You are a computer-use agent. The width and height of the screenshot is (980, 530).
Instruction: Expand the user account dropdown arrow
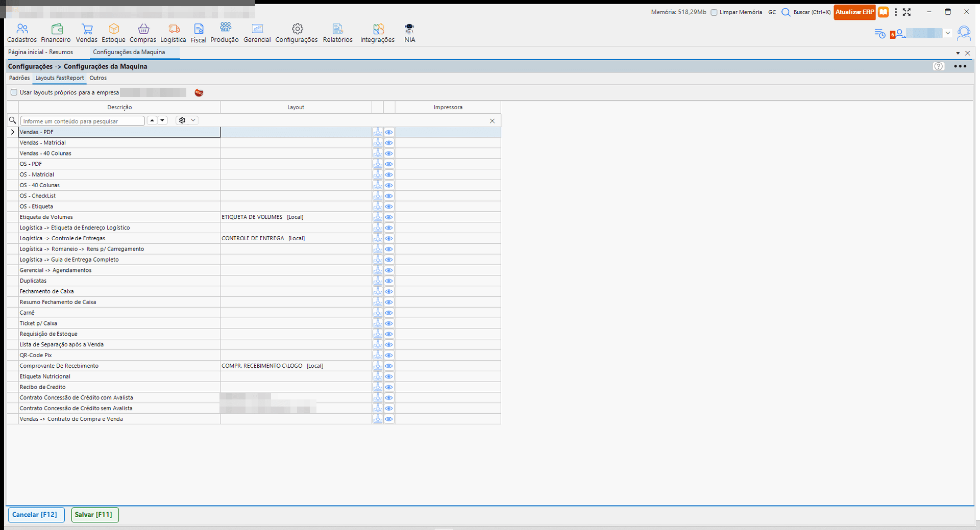[x=948, y=33]
